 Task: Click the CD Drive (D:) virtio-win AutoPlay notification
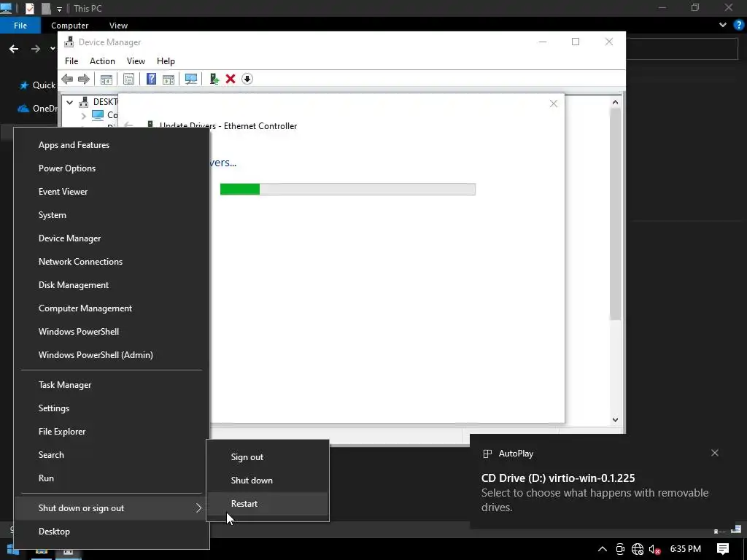click(608, 481)
